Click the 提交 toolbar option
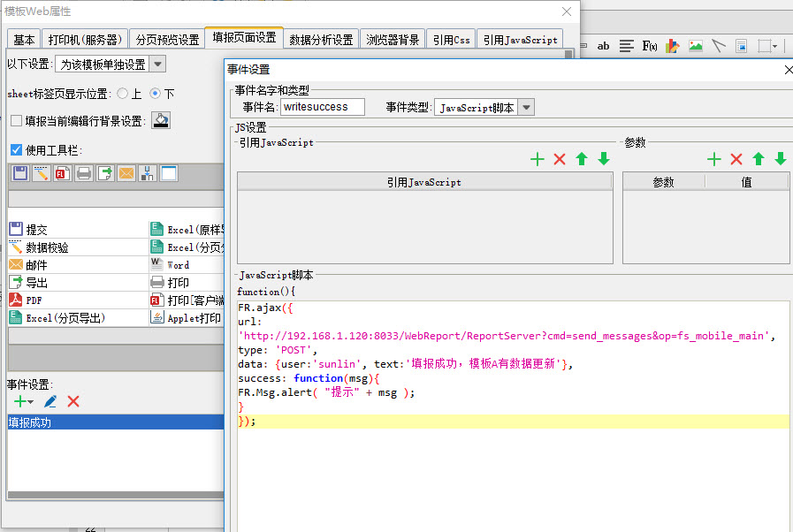Image resolution: width=793 pixels, height=532 pixels. pos(78,230)
